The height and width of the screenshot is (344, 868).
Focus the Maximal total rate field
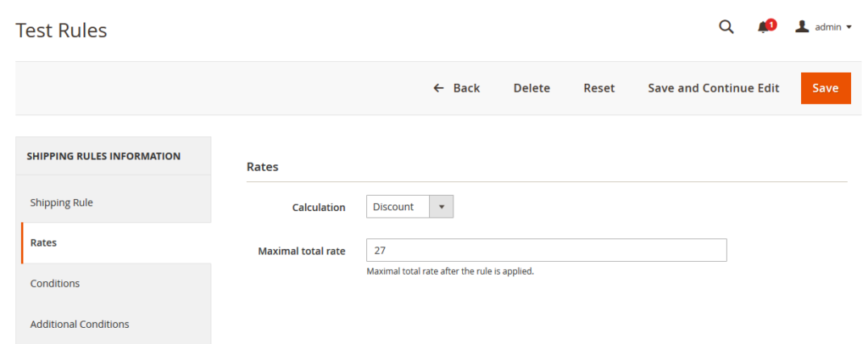[x=546, y=250]
